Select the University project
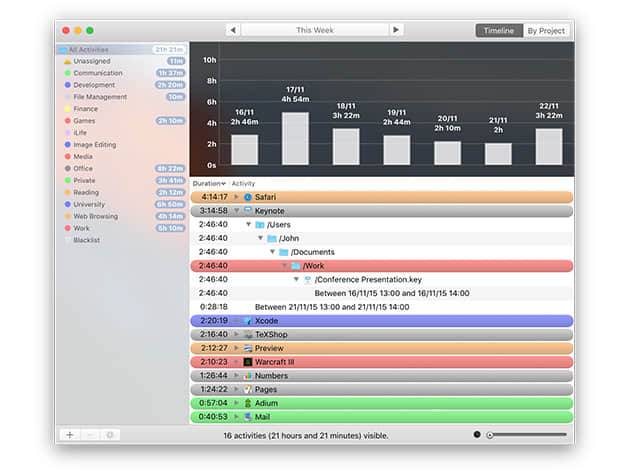Screen dimensions: 630x473 [122, 204]
